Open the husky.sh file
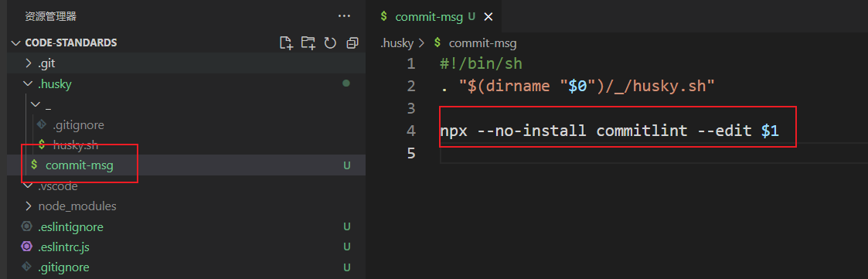Screen dimensions: 868x279 (186, 145)
